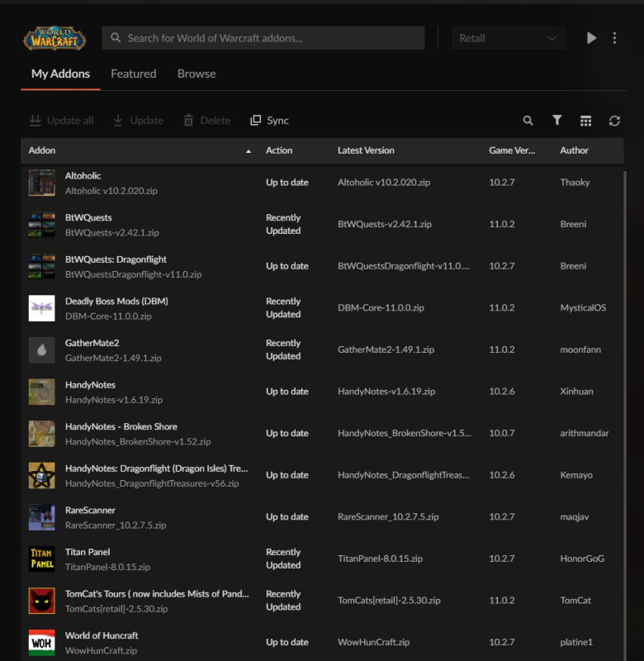Select BtWQuests: Dragonflight addon name
644x661 pixels.
click(x=116, y=259)
